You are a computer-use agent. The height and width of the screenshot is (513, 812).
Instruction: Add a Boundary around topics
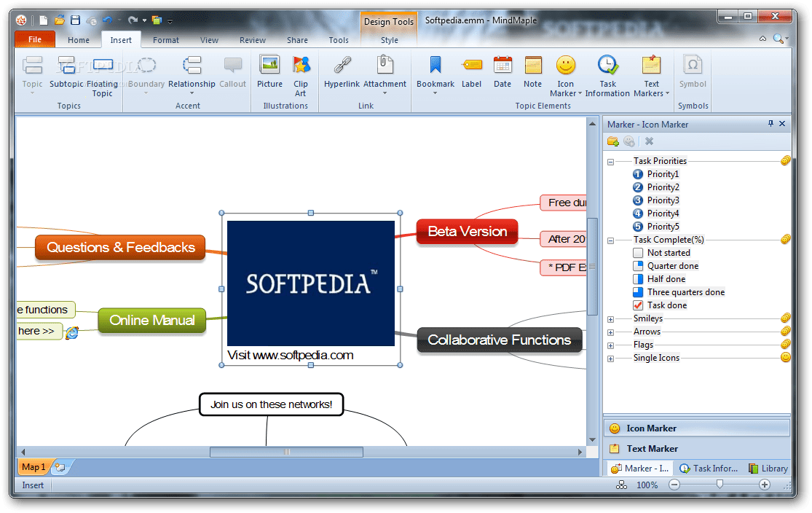coord(146,75)
